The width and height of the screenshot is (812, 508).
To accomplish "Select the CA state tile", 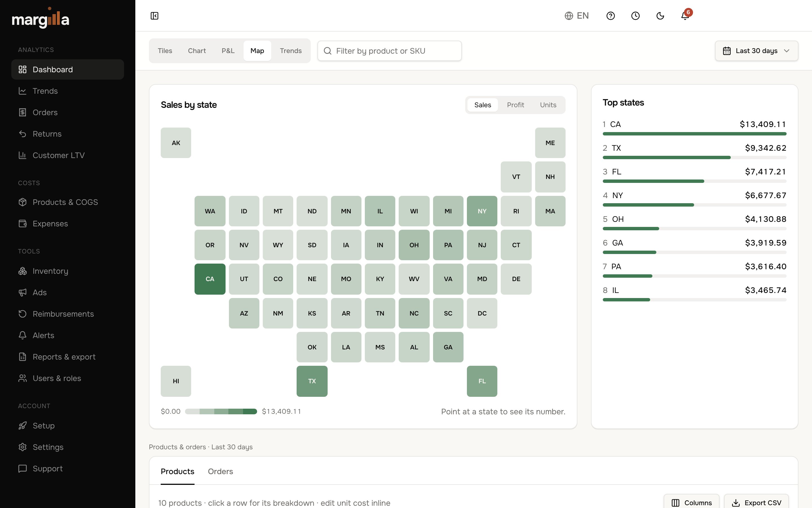I will [210, 279].
